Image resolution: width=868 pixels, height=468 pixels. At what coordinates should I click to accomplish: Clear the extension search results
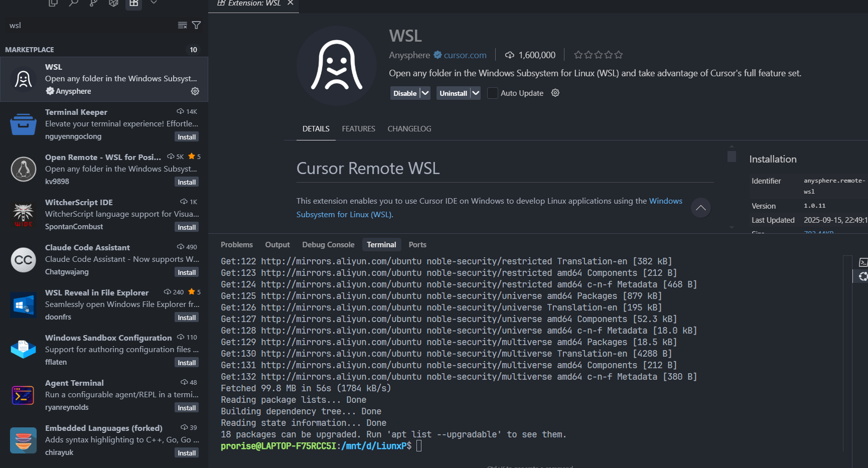point(182,25)
